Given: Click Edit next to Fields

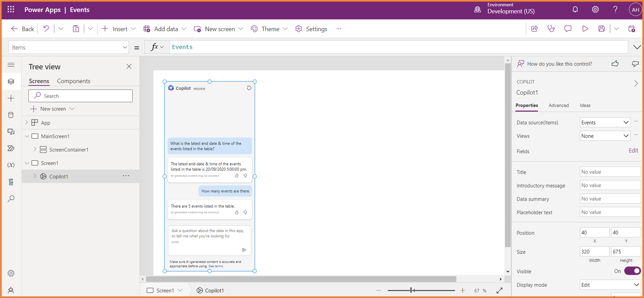Looking at the screenshot, I should pos(633,150).
